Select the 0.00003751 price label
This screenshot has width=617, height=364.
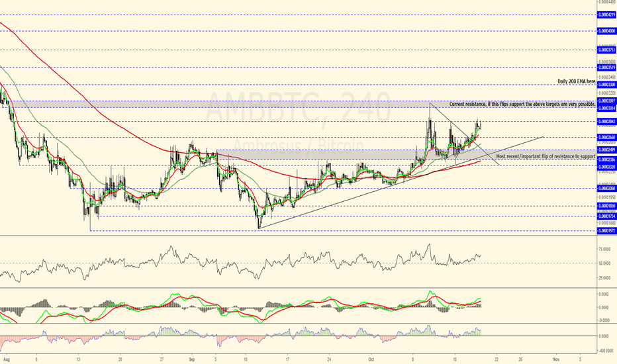(606, 50)
